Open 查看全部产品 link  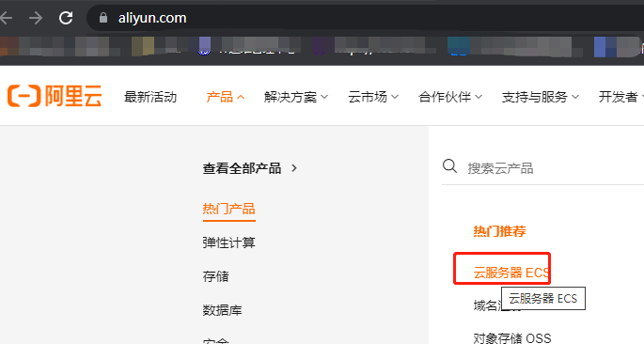click(250, 168)
